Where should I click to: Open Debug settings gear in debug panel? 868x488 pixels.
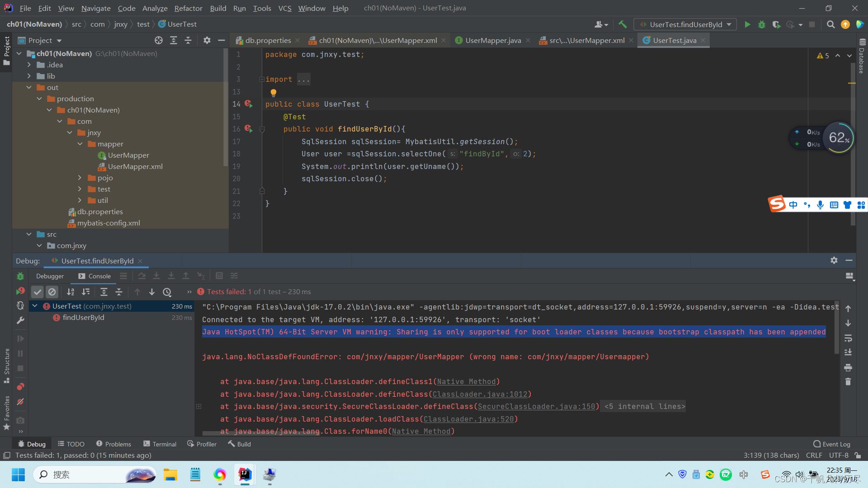coord(834,260)
